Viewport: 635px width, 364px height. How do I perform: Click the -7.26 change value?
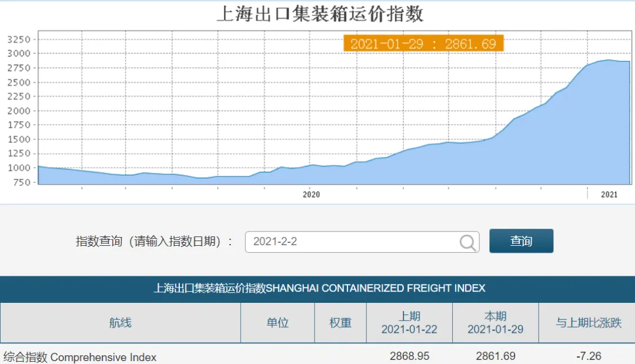point(589,356)
